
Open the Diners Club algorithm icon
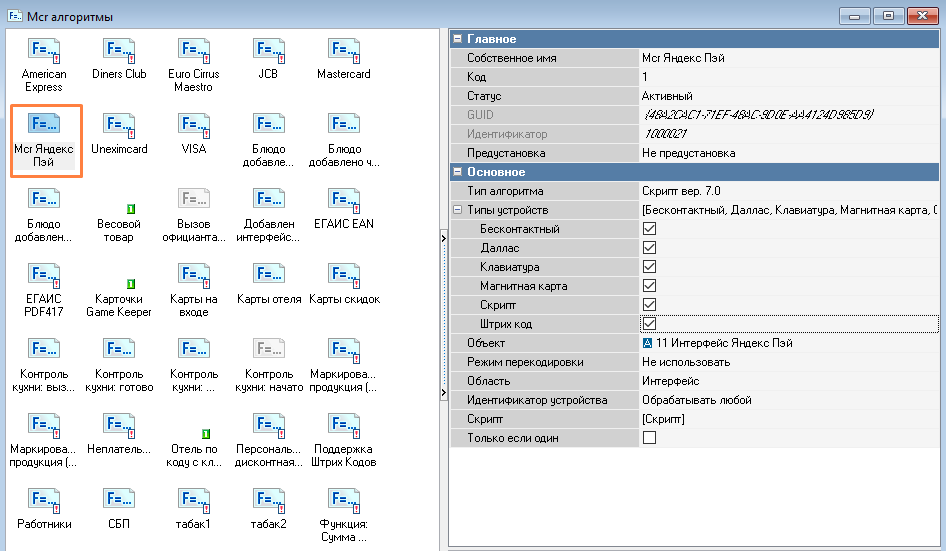[119, 51]
